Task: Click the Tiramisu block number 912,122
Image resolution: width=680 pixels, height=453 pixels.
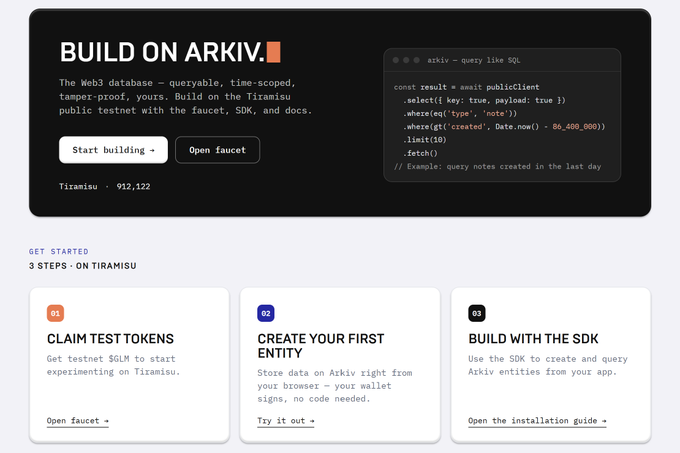Action: coord(133,187)
